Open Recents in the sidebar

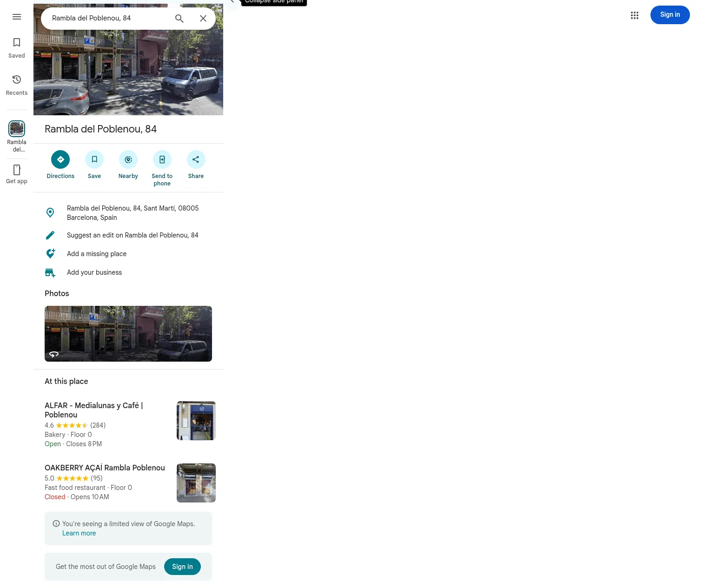pyautogui.click(x=17, y=86)
